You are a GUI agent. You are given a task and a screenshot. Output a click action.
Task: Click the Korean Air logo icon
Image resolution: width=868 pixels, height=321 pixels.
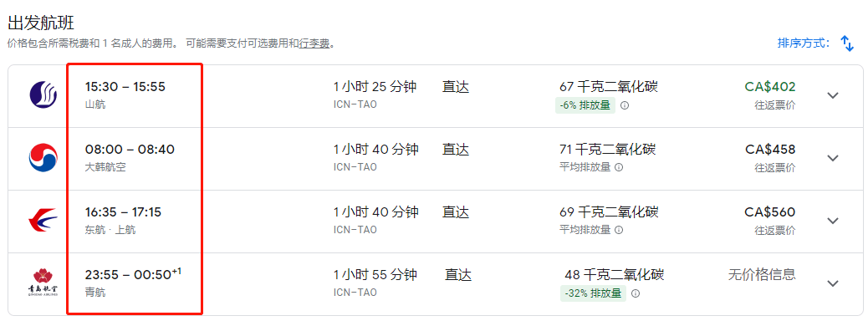(x=43, y=157)
